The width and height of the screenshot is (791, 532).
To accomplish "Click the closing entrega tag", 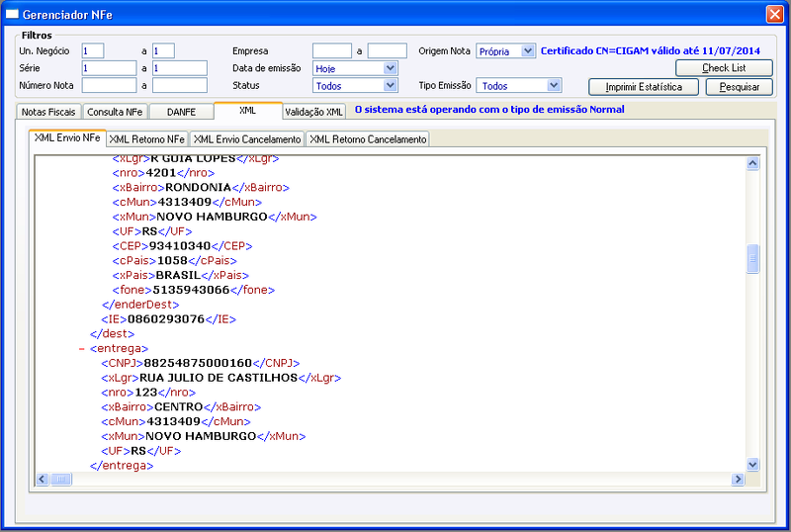I will (122, 466).
